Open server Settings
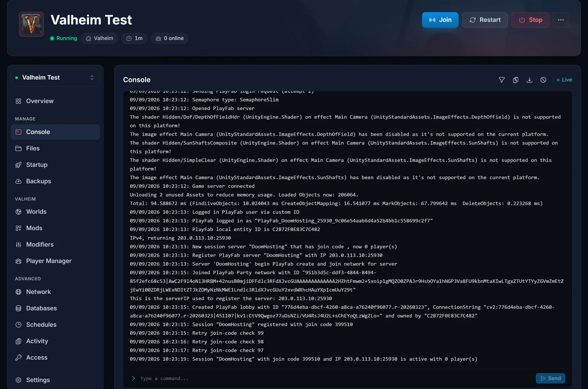 pos(55,380)
